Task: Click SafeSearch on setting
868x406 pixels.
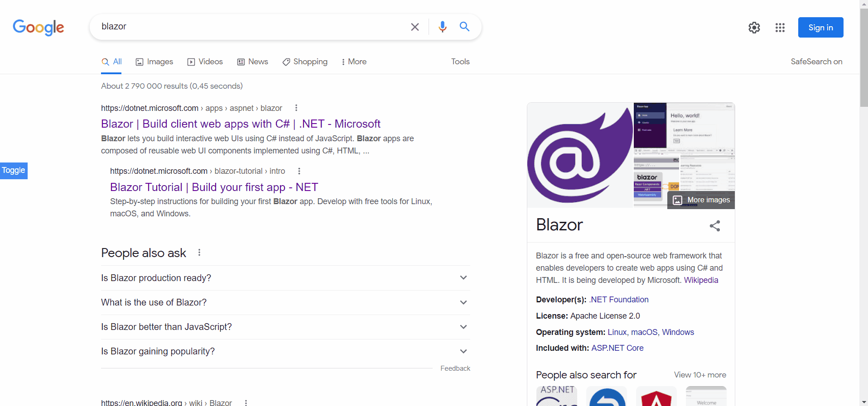Action: pos(816,62)
